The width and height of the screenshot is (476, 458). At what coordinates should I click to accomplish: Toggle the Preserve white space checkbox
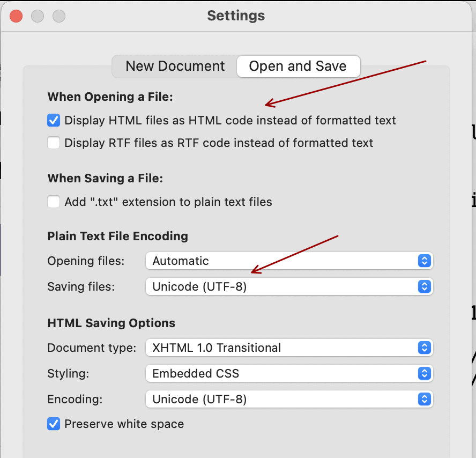pos(54,424)
